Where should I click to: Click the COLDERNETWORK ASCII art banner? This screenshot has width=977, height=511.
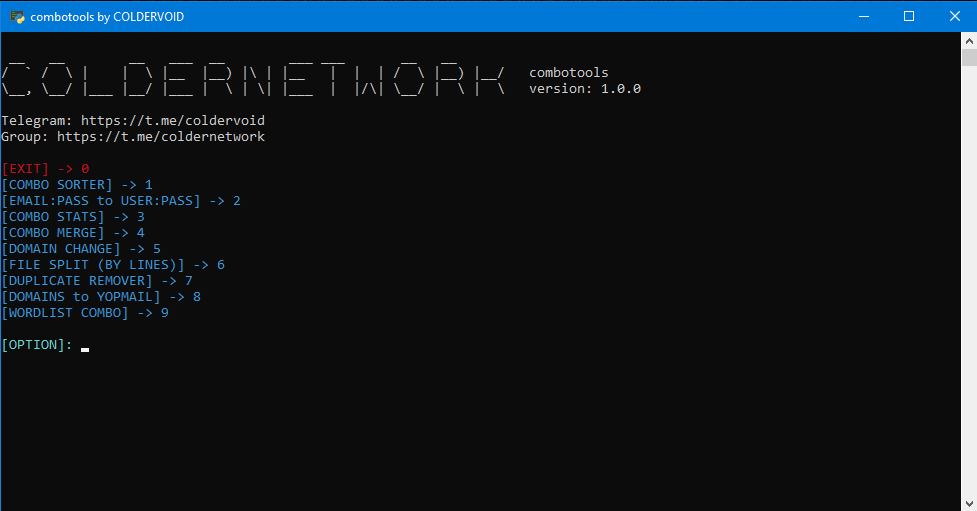pos(253,79)
